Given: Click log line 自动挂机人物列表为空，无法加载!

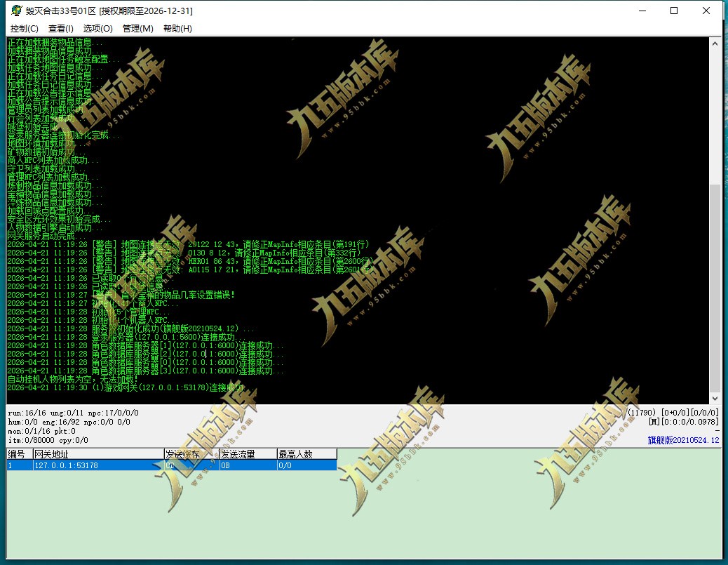Looking at the screenshot, I should pyautogui.click(x=72, y=379).
